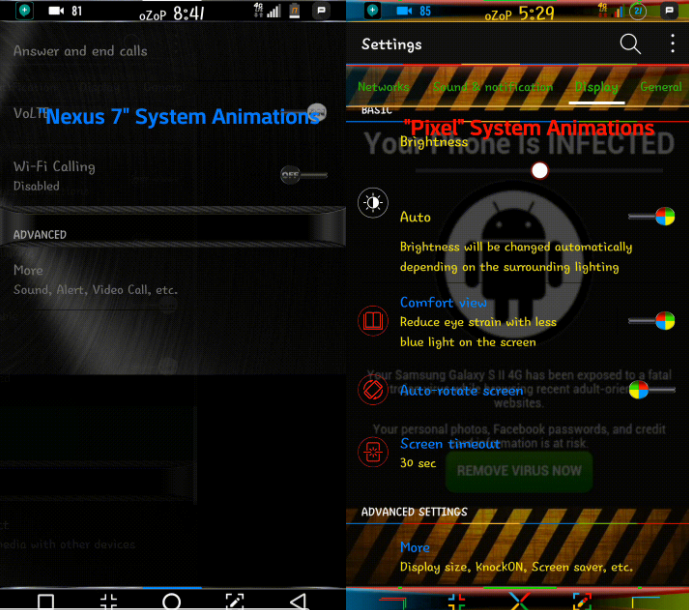Tap the brightness sun icon beside Auto
Viewport: 689px width, 610px height.
373,203
